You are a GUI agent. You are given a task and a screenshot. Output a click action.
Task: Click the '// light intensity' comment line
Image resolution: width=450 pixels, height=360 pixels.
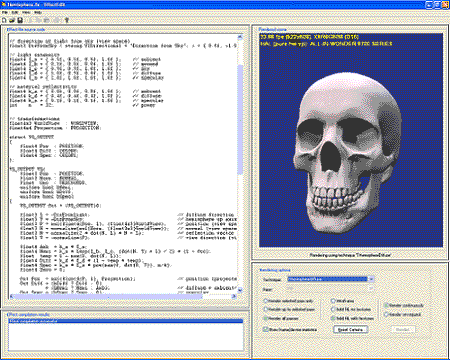pos(35,54)
